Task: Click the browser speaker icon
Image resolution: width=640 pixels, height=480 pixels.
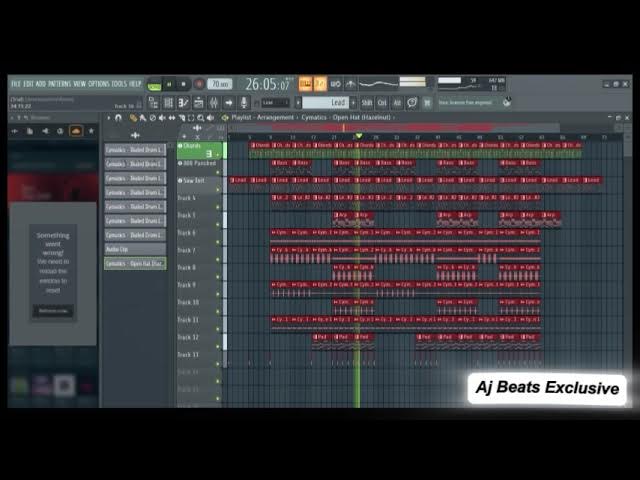Action: coord(45,131)
